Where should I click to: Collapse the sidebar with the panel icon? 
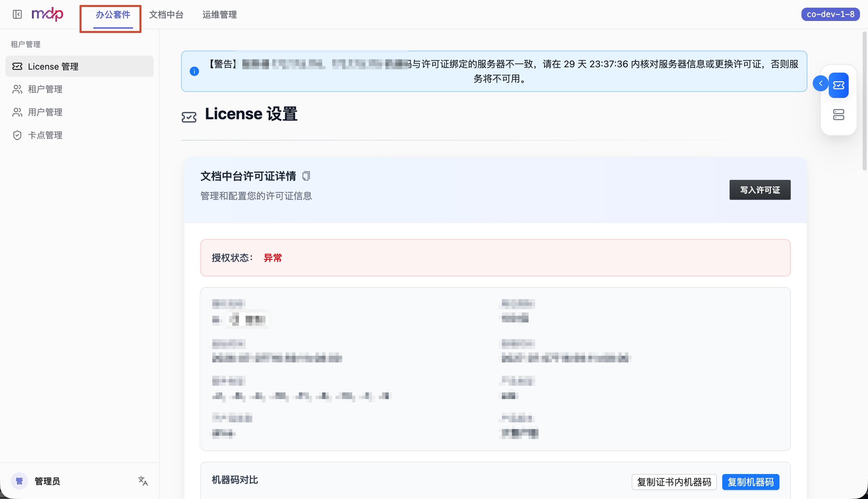(x=17, y=14)
